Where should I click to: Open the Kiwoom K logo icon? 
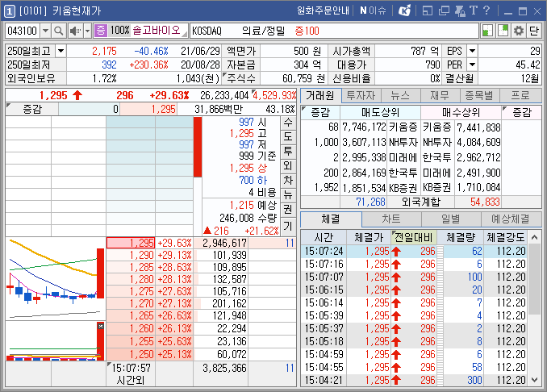(x=405, y=10)
